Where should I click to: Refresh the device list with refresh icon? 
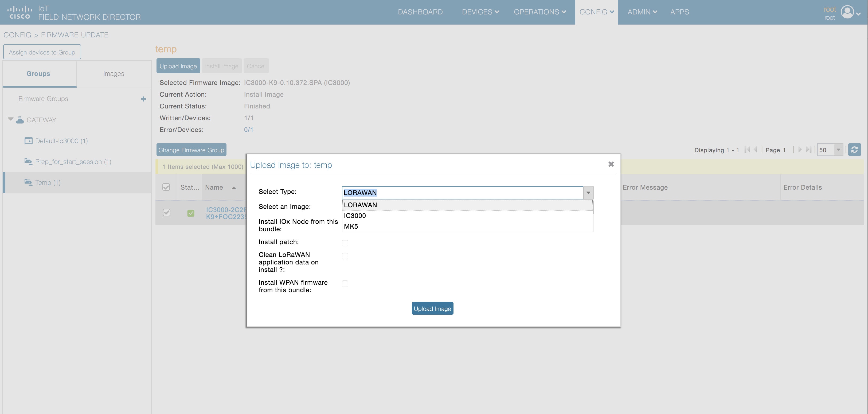point(854,150)
